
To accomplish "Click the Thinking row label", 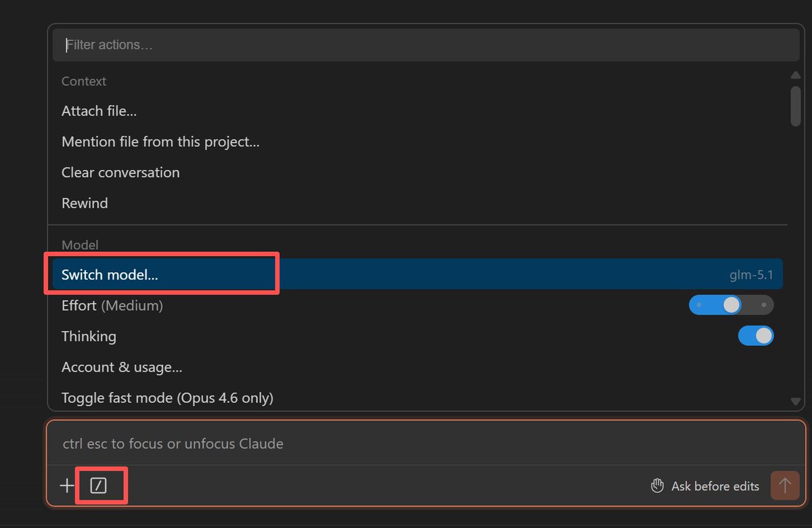I will coord(89,336).
